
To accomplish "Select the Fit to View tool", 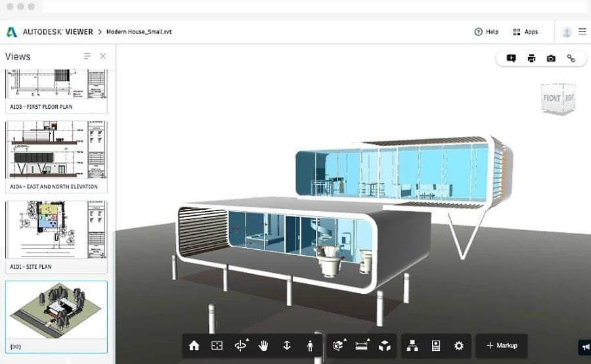I will click(x=217, y=346).
